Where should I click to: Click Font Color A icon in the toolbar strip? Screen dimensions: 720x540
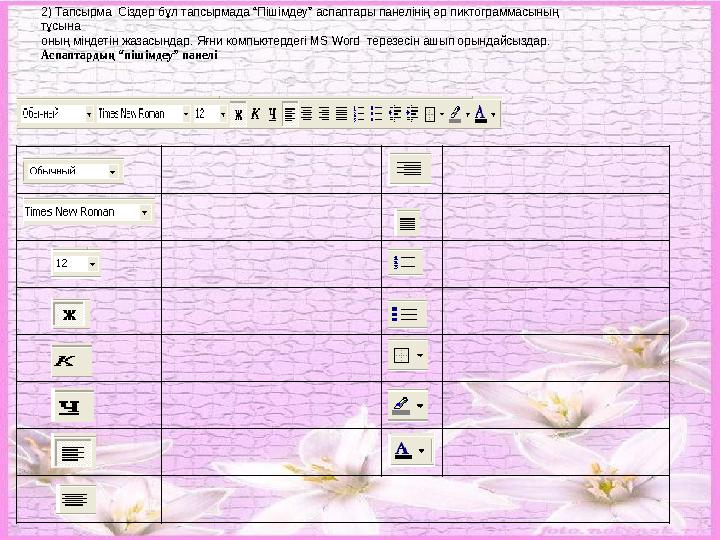(480, 114)
